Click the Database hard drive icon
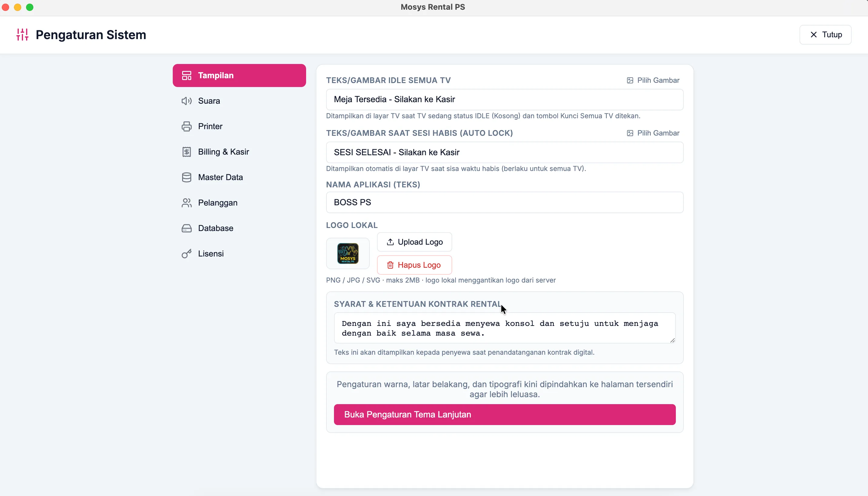 pyautogui.click(x=187, y=228)
